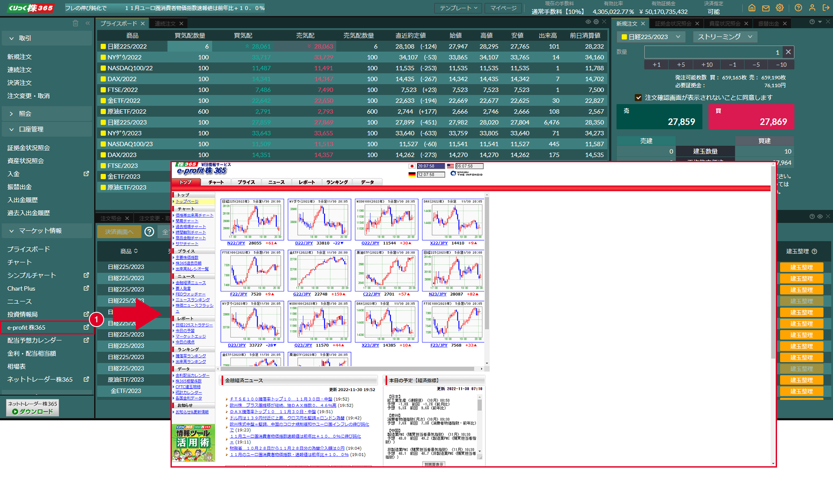Click the trash icon in left sidebar
The image size is (833, 504).
point(75,23)
